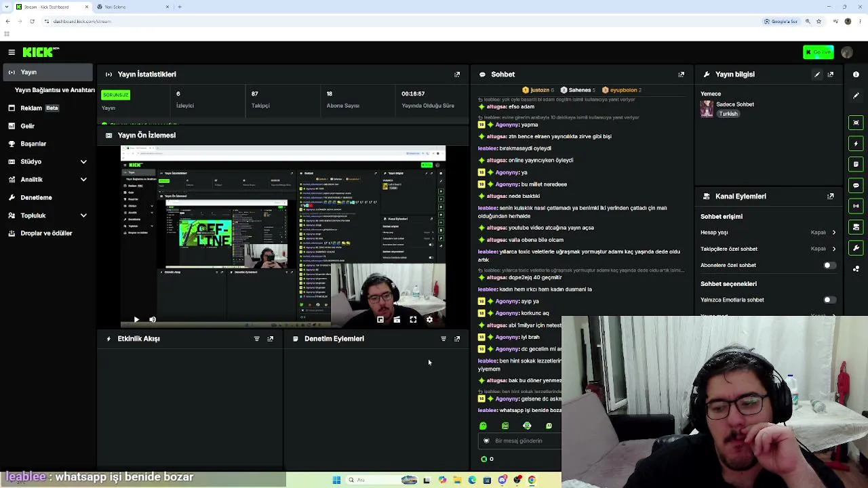Open Windows Start menu
868x488 pixels.
coord(336,480)
